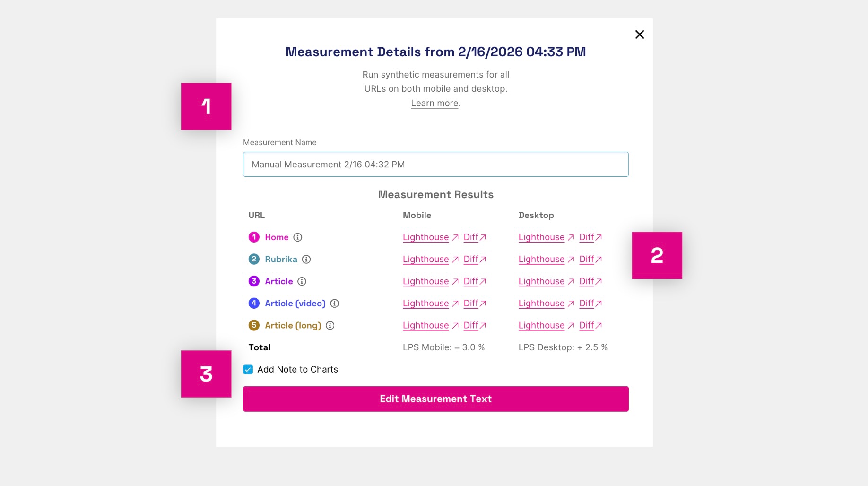Open Home mobile Lighthouse report
Viewport: 868px width, 486px height.
425,237
